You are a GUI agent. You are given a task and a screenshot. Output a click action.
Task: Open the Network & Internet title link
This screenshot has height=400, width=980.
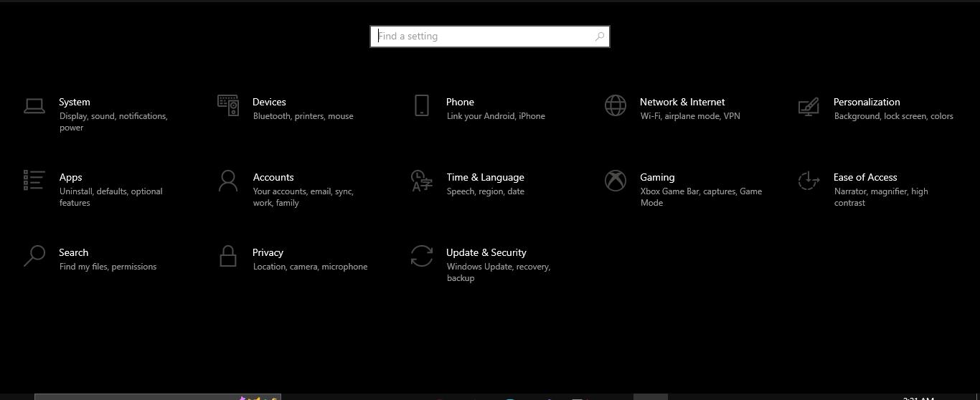tap(682, 102)
